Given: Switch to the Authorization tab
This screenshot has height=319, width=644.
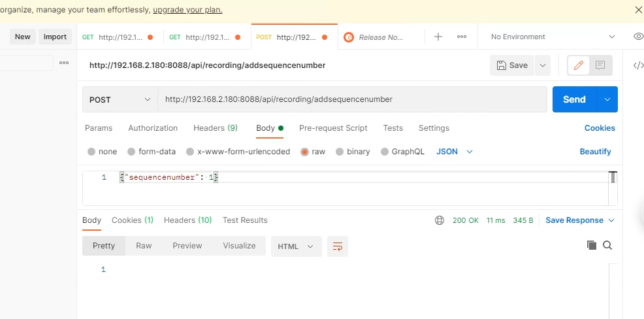Looking at the screenshot, I should 153,128.
